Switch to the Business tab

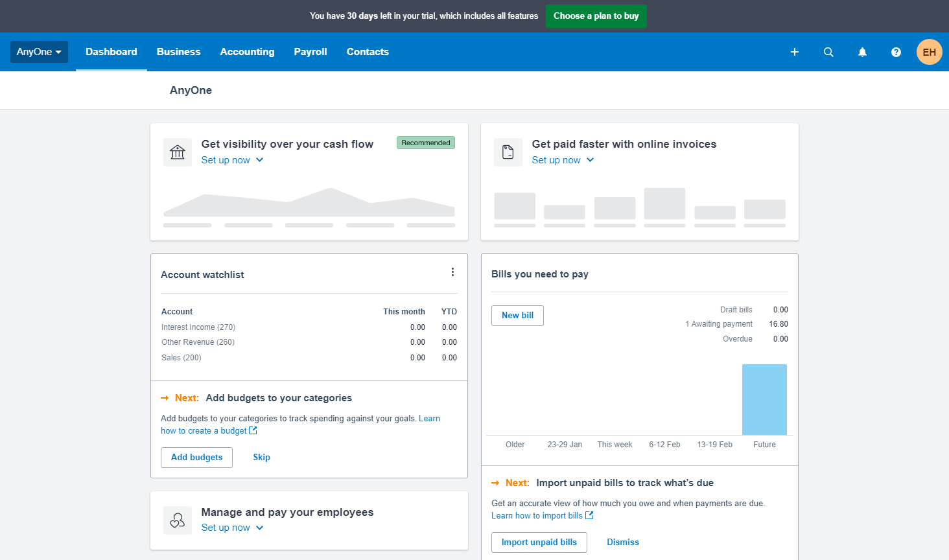pos(178,52)
